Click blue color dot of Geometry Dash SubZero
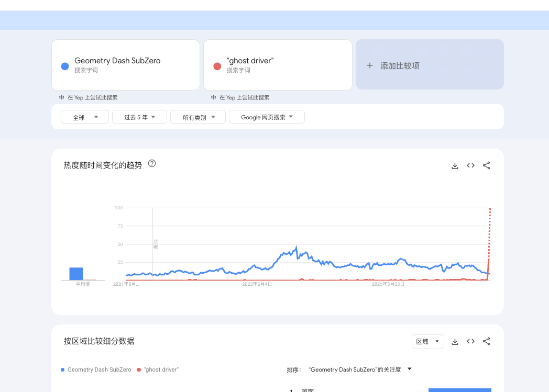The width and height of the screenshot is (549, 392). pos(65,66)
